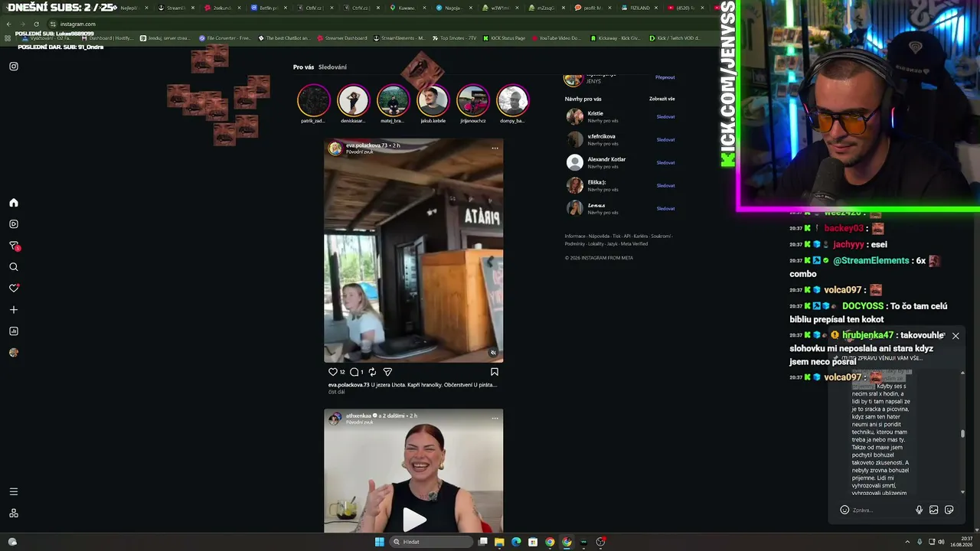The width and height of the screenshot is (980, 551).
Task: Open Microsoft Store from the taskbar
Action: [x=533, y=542]
